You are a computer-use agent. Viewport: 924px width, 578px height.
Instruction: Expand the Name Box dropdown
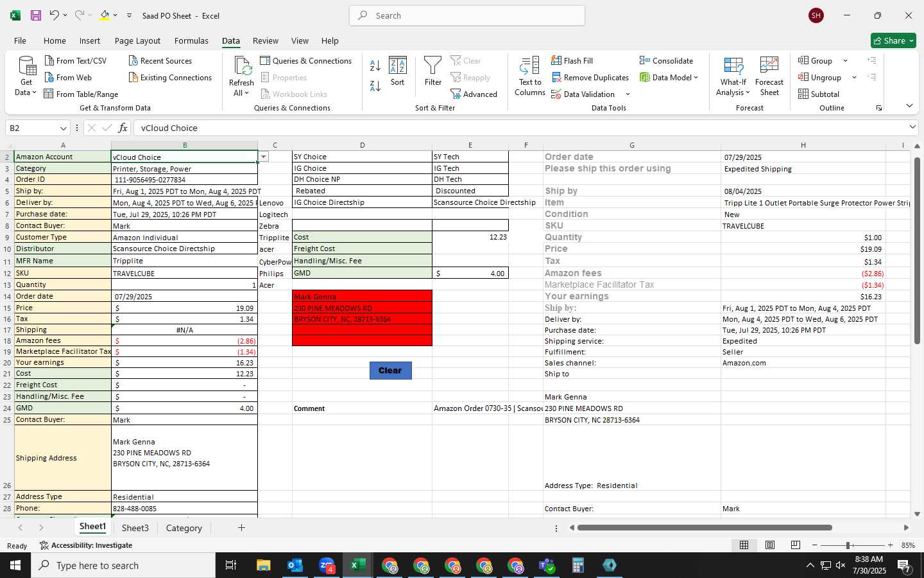tap(63, 128)
